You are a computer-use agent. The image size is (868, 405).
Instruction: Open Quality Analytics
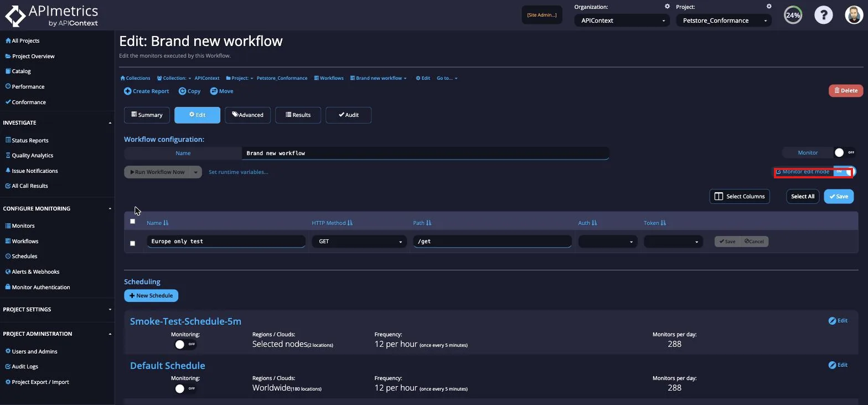point(29,155)
